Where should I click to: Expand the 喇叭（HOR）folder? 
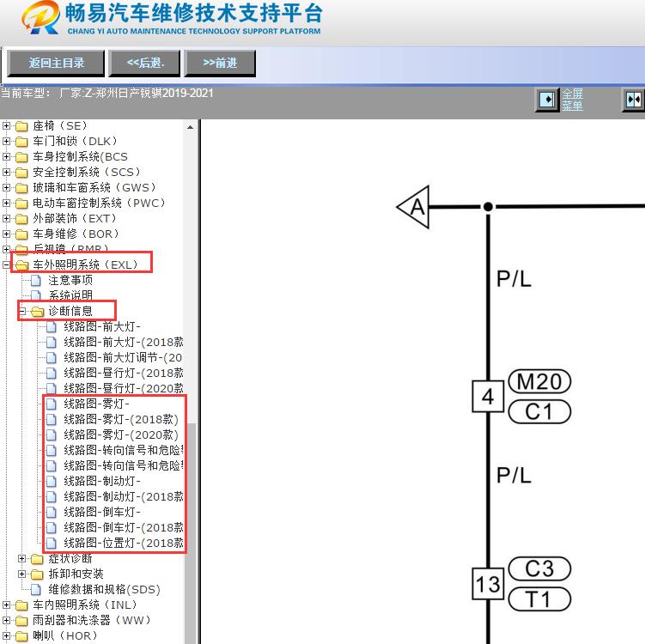pos(6,635)
